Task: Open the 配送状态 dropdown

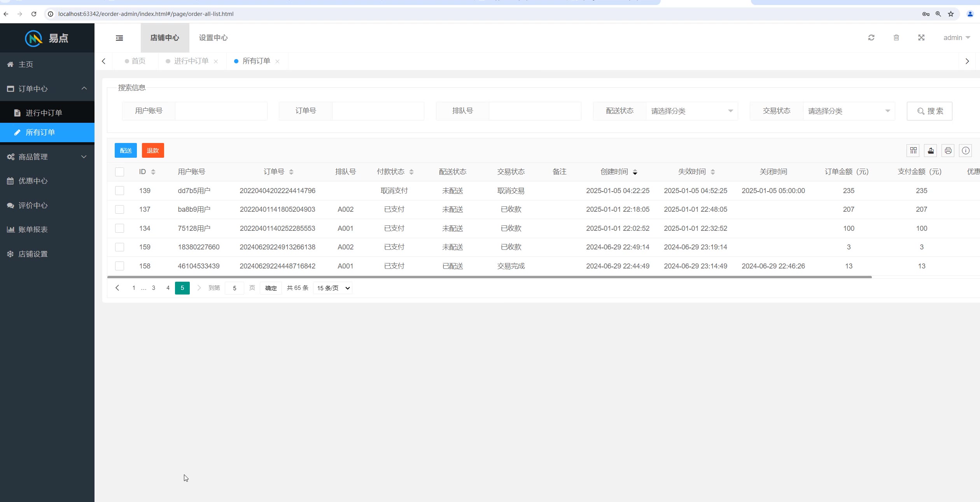Action: pos(691,111)
